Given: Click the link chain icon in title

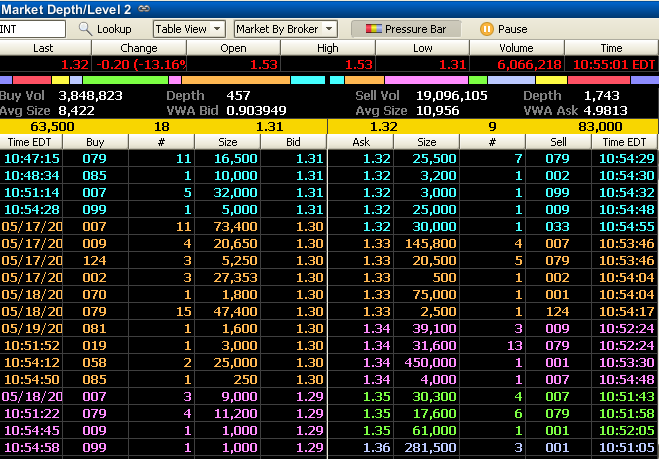Looking at the screenshot, I should coord(144,8).
